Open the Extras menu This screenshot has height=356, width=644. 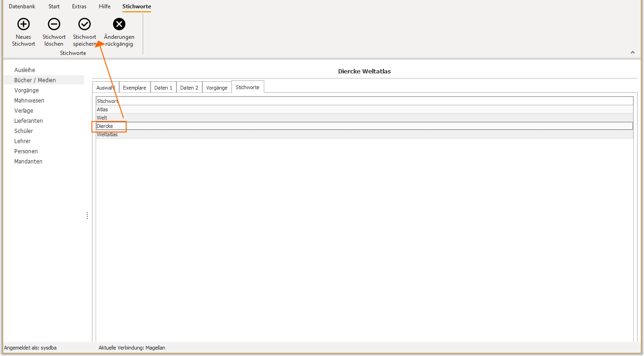(x=79, y=6)
